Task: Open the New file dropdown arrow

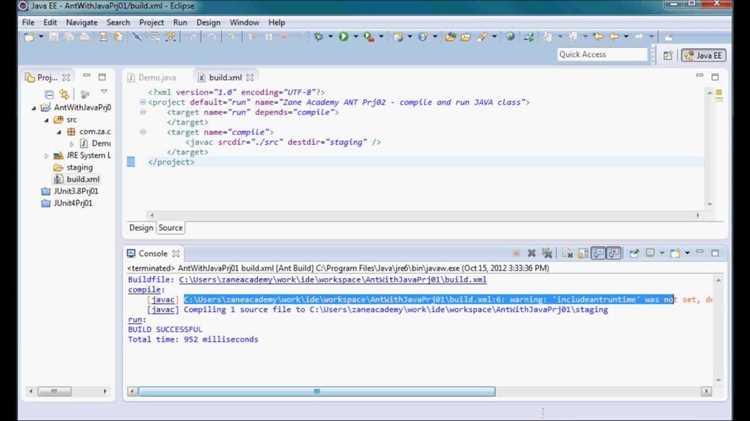Action: click(41, 36)
